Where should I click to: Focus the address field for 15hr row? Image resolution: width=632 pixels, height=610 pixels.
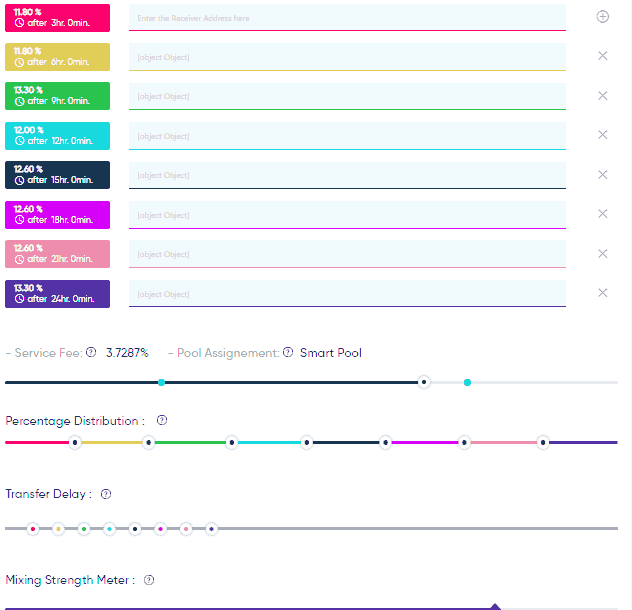click(347, 175)
